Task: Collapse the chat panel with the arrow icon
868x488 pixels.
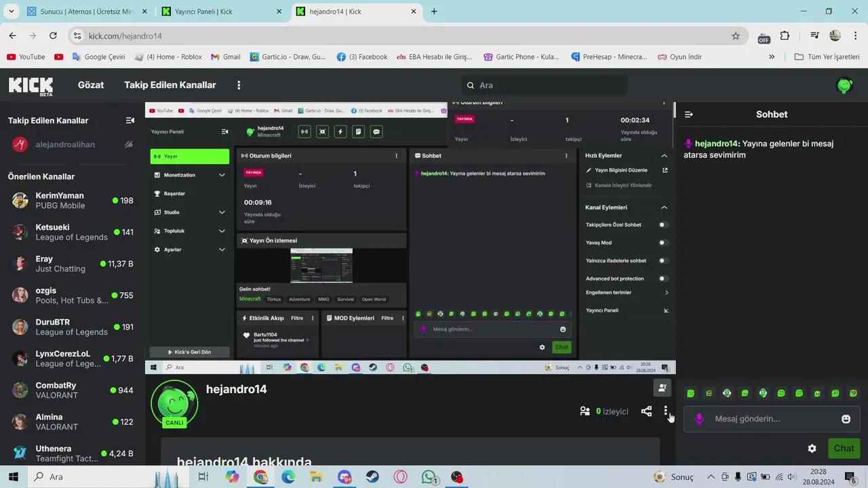Action: coord(689,115)
